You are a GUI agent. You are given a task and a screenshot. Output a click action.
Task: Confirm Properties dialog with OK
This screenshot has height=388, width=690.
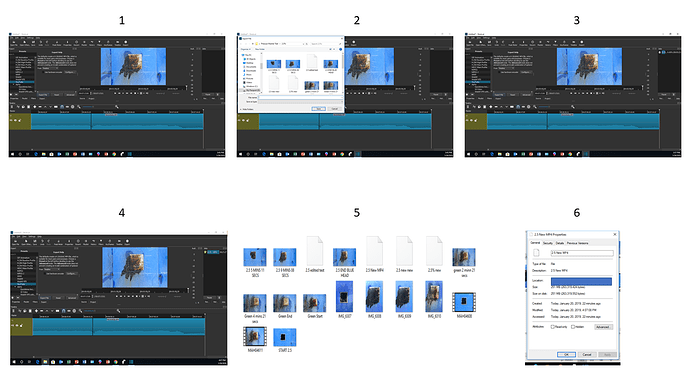[x=566, y=354]
